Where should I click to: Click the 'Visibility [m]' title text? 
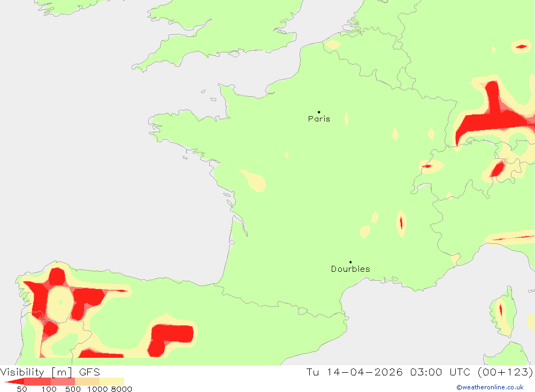click(36, 372)
